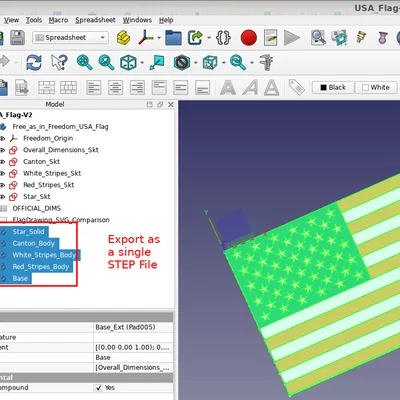Image resolution: width=400 pixels, height=400 pixels.
Task: Open the Part workbench yellow block icon
Action: [124, 38]
